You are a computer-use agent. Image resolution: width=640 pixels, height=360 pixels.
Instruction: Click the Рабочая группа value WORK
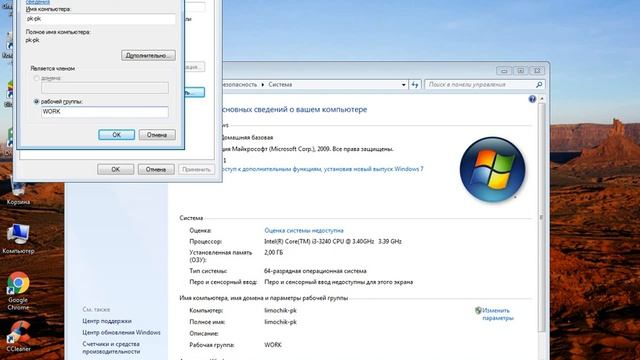(273, 344)
